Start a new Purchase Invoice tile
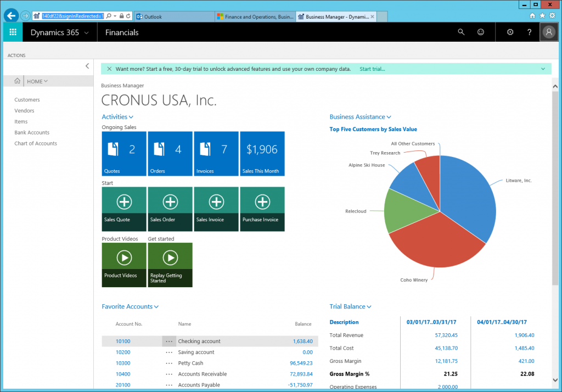Screen dimensions: 562x392 click(262, 209)
